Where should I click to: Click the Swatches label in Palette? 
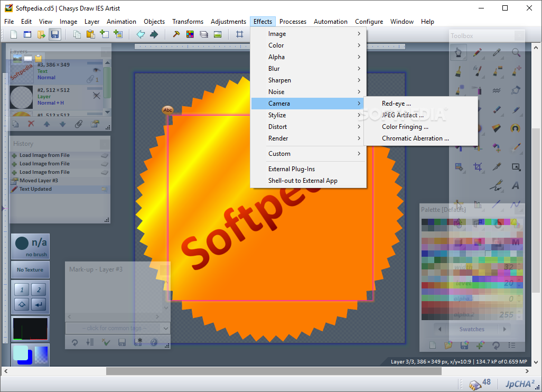[472, 329]
